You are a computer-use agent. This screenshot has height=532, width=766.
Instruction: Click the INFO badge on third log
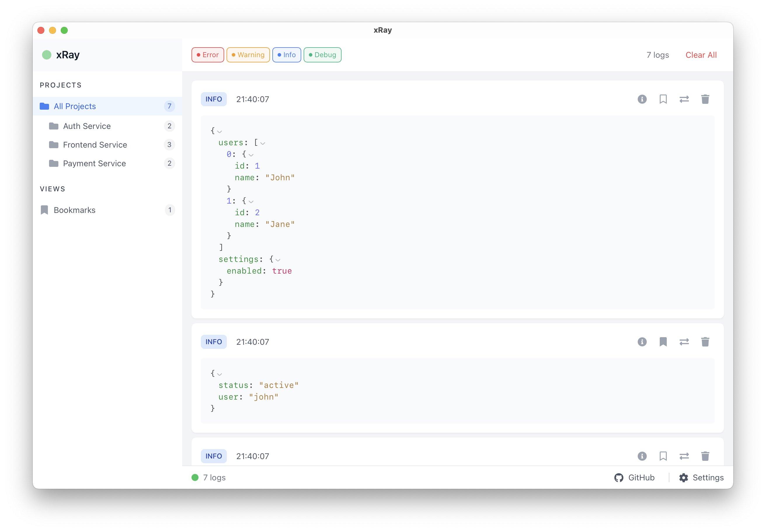213,456
